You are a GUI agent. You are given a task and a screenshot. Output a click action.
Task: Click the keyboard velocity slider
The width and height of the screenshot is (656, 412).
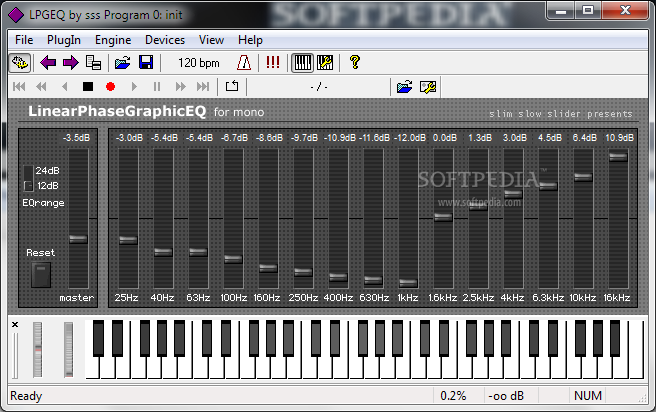point(15,355)
